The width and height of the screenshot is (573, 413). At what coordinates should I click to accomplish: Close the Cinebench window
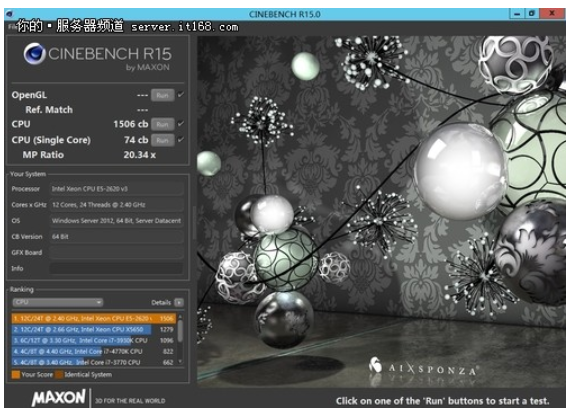click(552, 14)
